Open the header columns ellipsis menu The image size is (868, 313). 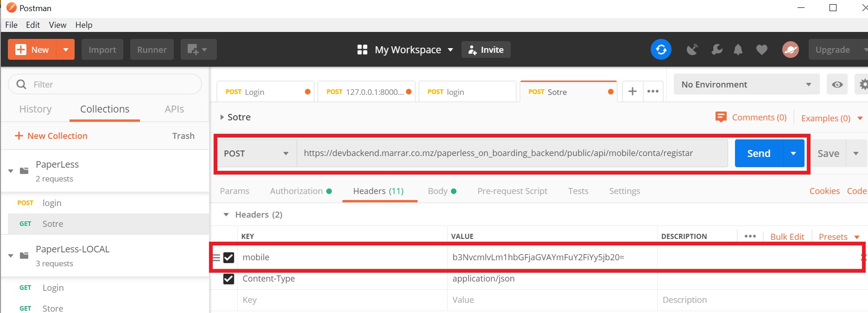coord(750,236)
